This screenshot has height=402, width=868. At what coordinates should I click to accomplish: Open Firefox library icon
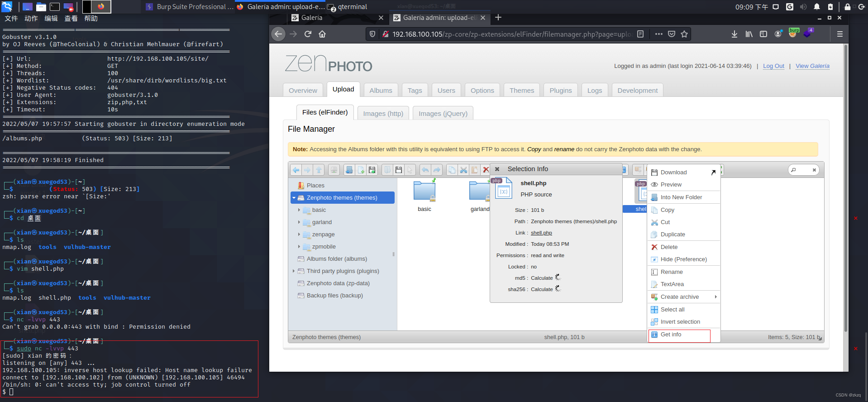[x=749, y=34]
